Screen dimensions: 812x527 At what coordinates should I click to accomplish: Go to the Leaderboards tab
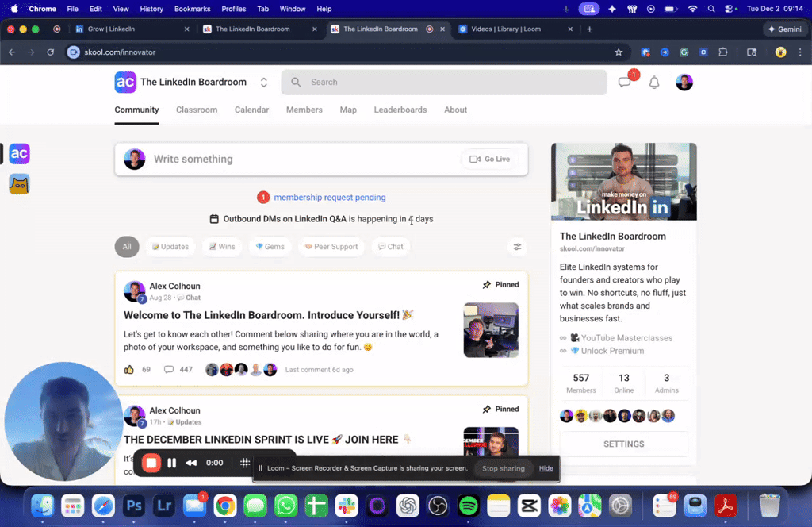(400, 110)
